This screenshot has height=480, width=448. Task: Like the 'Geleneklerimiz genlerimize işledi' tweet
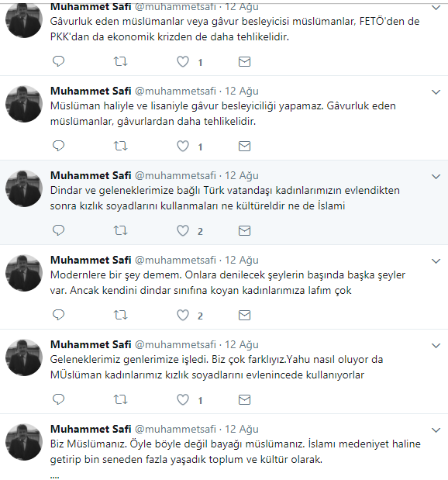click(x=183, y=399)
